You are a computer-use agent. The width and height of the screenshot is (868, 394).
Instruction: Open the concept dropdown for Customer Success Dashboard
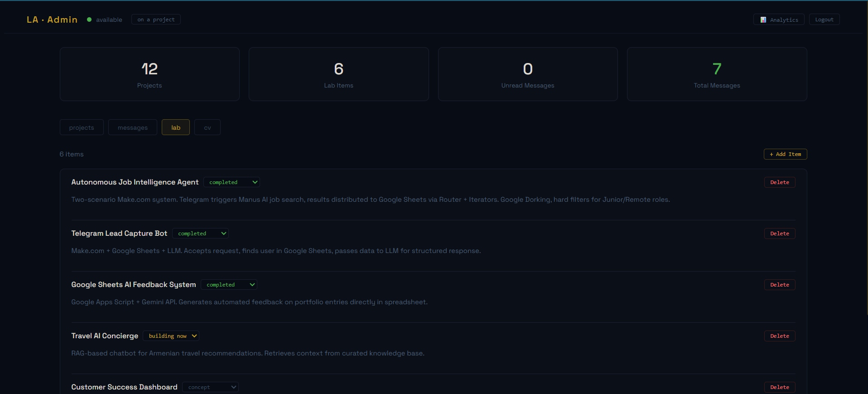point(210,387)
